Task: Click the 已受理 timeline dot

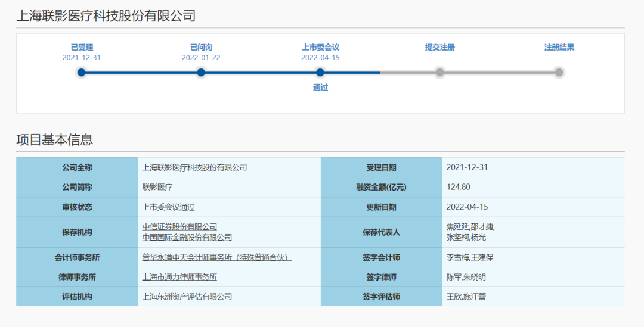Action: click(x=81, y=73)
